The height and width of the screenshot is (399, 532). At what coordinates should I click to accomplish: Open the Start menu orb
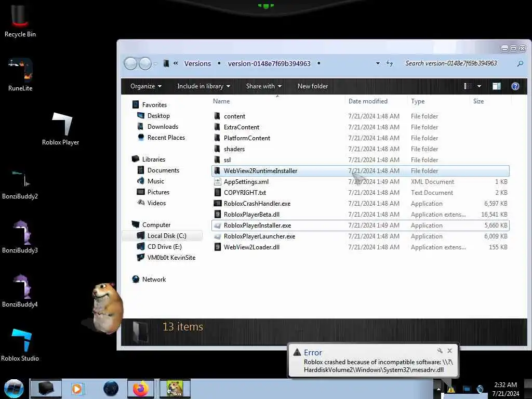14,389
